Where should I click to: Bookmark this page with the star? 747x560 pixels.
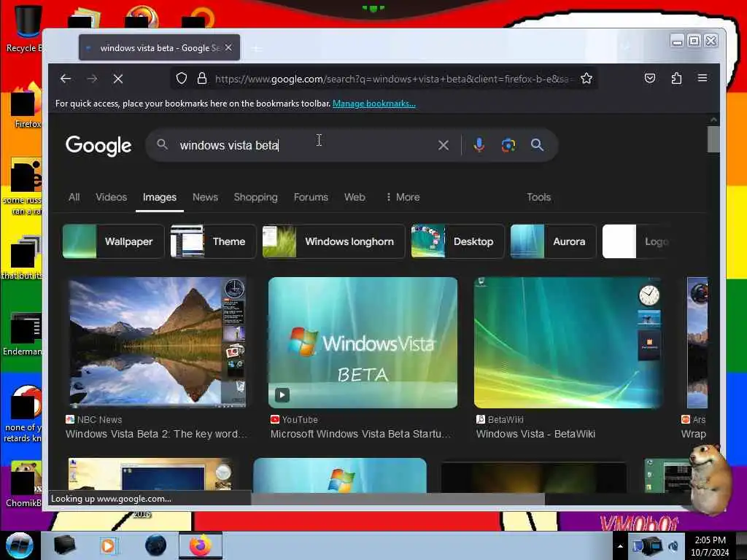tap(587, 78)
